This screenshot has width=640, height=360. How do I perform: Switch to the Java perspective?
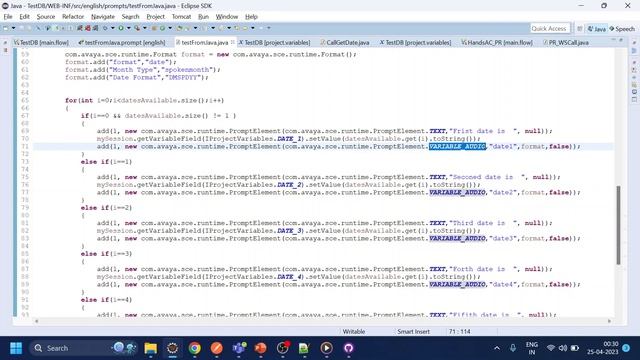click(596, 29)
